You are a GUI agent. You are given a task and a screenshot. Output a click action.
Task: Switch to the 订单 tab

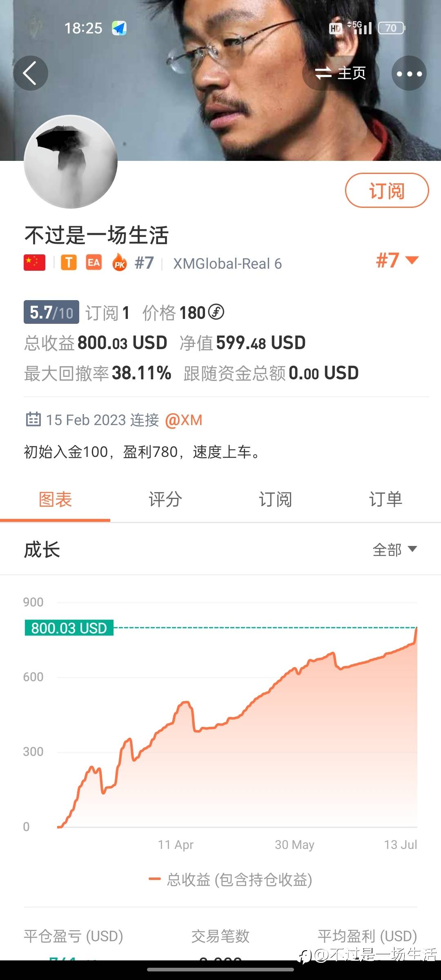385,499
